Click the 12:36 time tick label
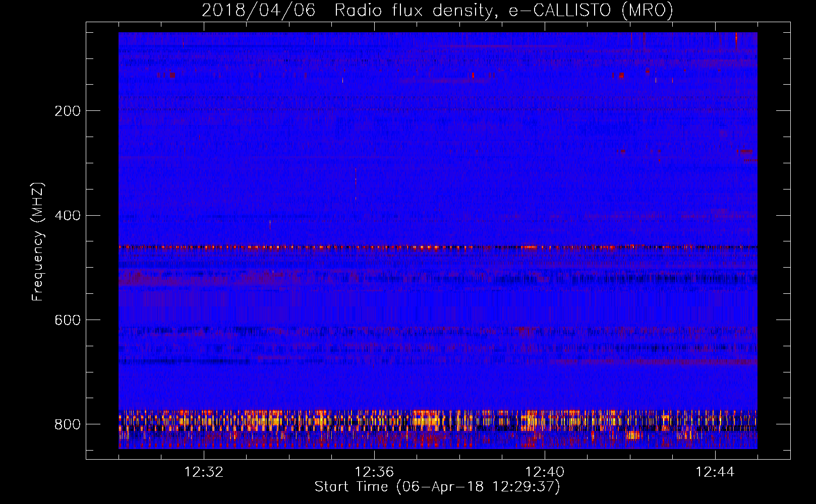The width and height of the screenshot is (816, 504). click(x=374, y=472)
